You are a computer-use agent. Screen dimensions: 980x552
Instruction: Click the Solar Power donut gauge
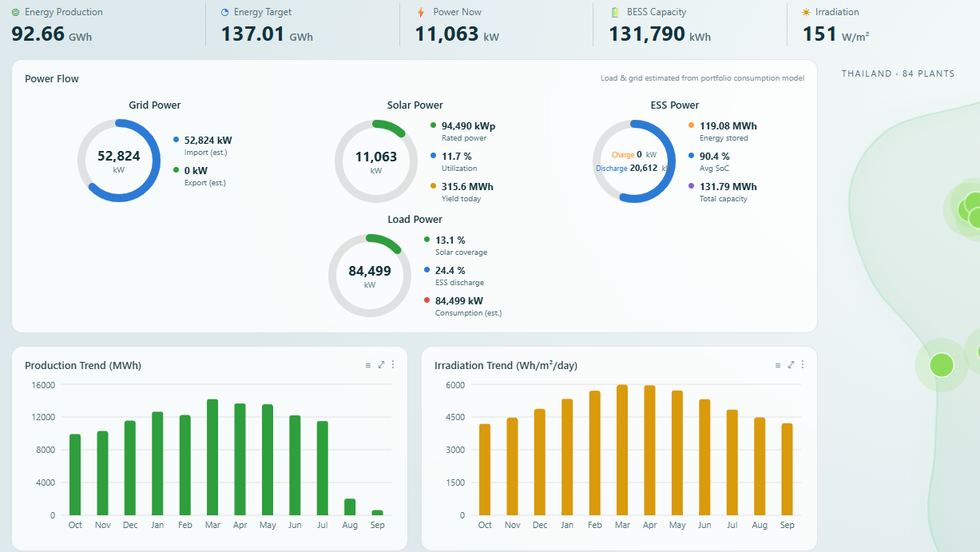pyautogui.click(x=376, y=161)
